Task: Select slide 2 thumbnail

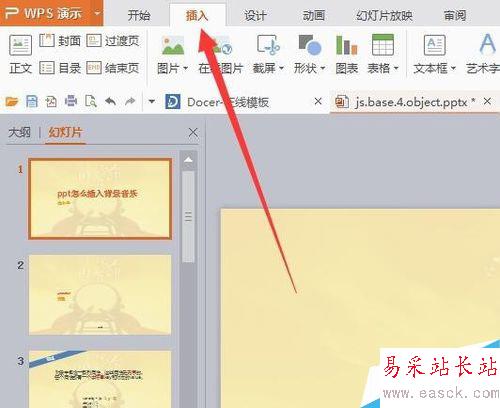Action: (100, 295)
